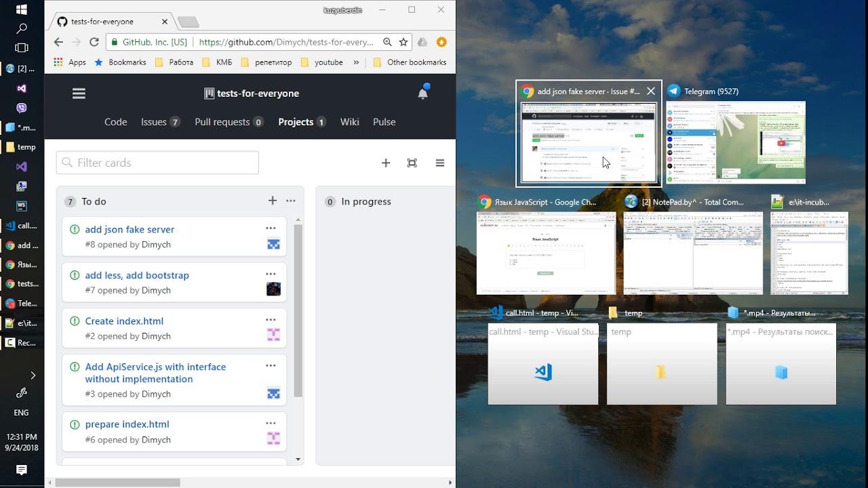This screenshot has width=868, height=488.
Task: Switch to Issues tab
Action: click(x=160, y=122)
